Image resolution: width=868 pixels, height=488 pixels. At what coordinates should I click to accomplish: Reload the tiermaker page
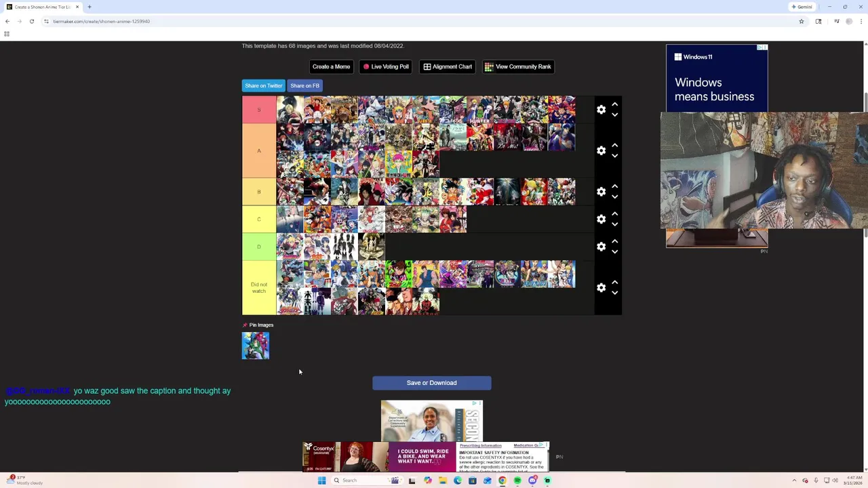click(x=31, y=21)
